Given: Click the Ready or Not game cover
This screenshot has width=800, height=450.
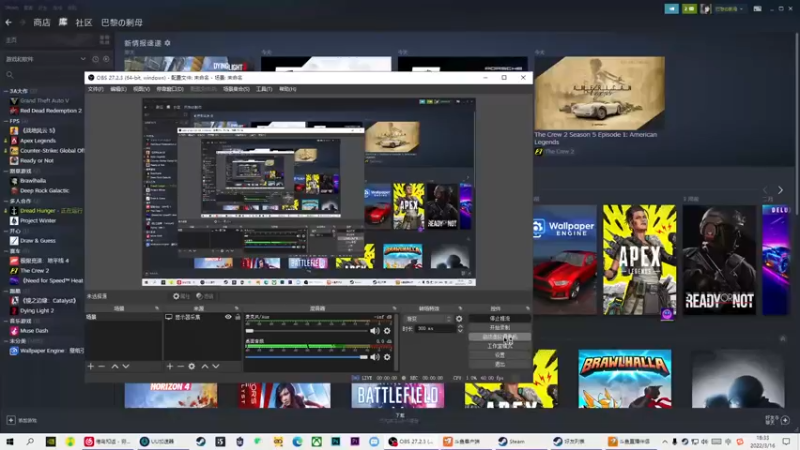Looking at the screenshot, I should click(x=719, y=260).
